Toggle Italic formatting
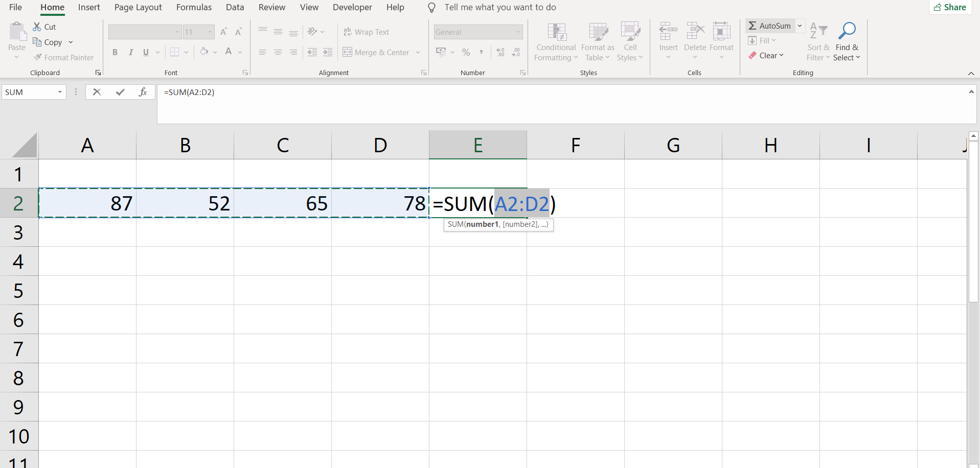This screenshot has width=980, height=468. [131, 52]
